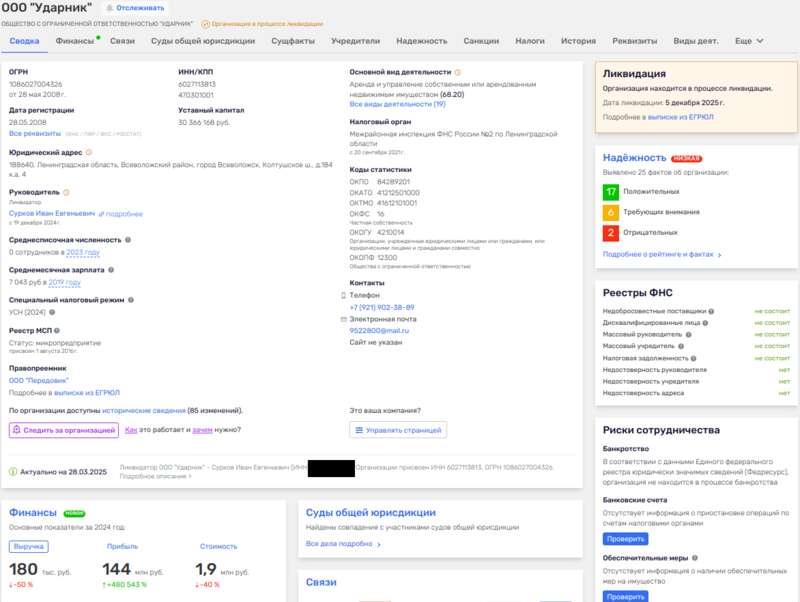Go to the Суды общей юрисдикции tab

(203, 41)
